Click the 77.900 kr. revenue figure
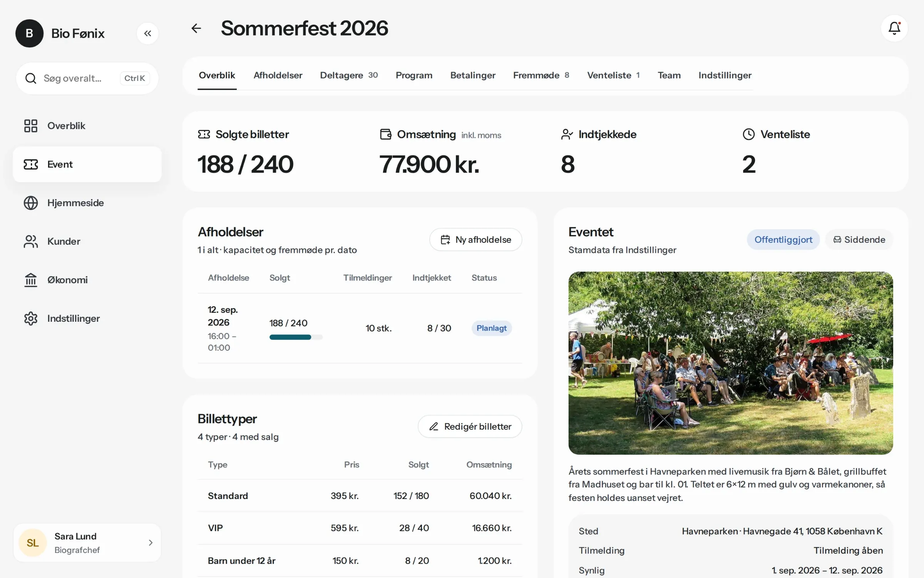Screen dimensions: 924x578 [x=429, y=165]
